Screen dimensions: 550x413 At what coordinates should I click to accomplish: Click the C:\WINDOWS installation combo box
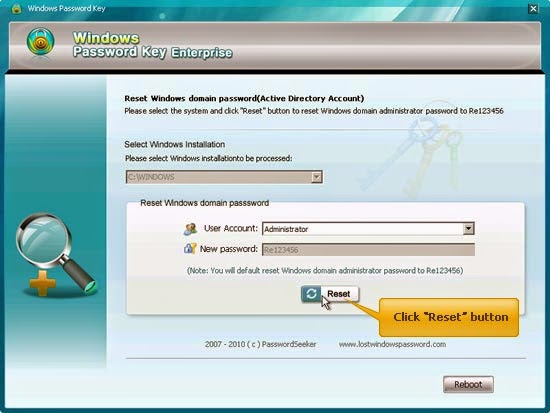coord(224,177)
